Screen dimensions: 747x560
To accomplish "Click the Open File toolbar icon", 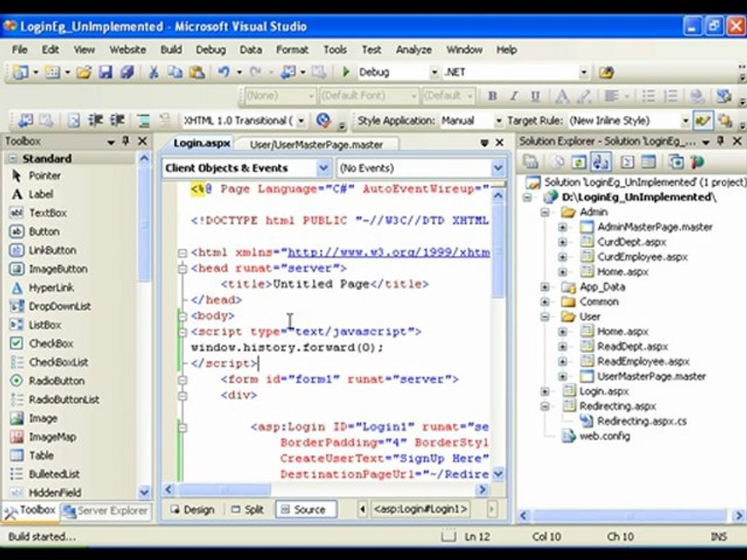I will click(83, 72).
